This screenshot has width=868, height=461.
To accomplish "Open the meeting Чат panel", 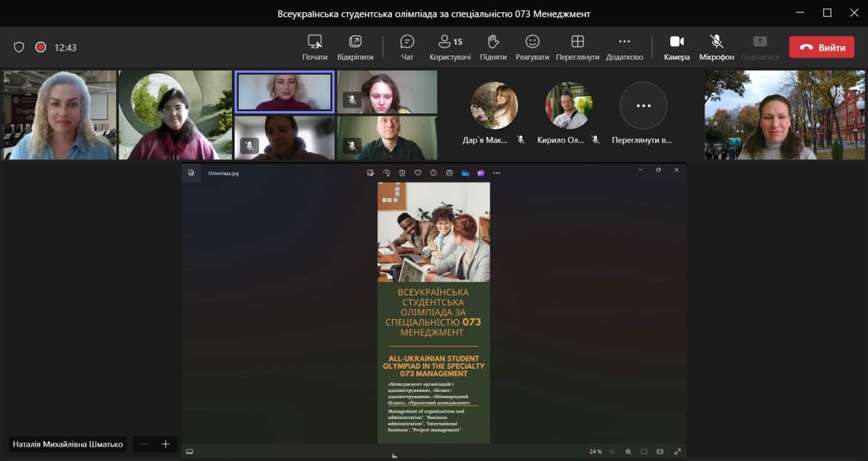I will (407, 47).
